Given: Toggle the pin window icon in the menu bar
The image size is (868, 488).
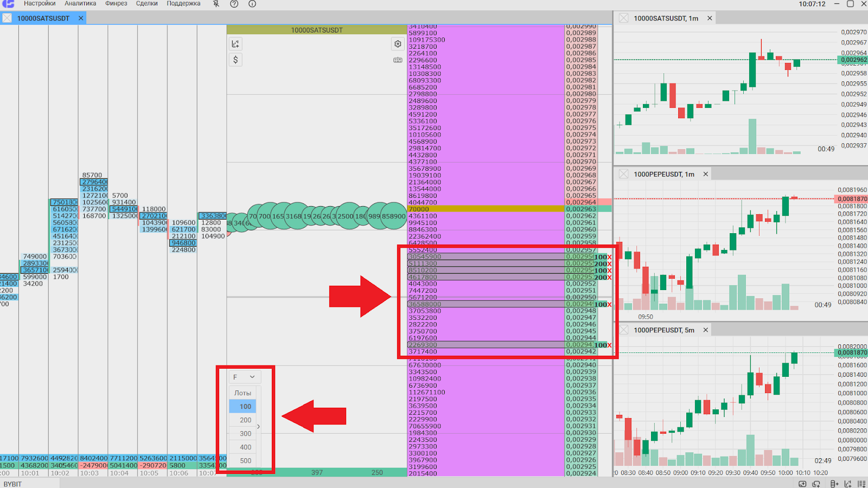Looking at the screenshot, I should (216, 4).
